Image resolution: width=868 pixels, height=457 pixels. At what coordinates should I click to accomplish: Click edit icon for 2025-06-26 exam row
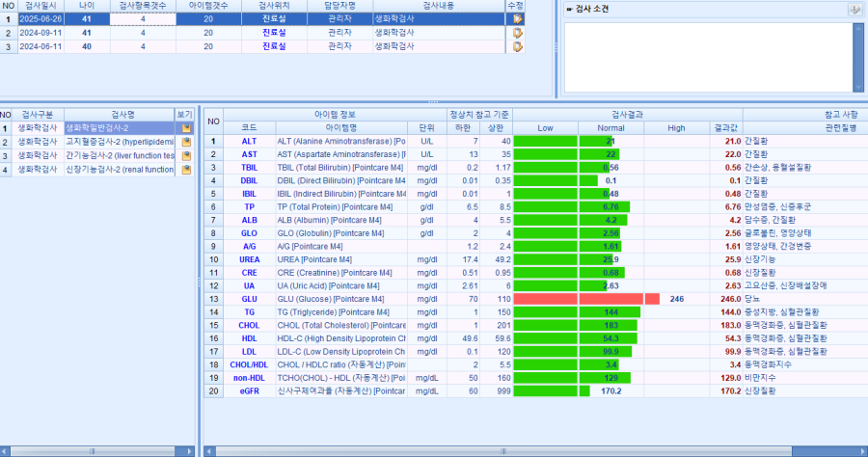click(x=518, y=18)
